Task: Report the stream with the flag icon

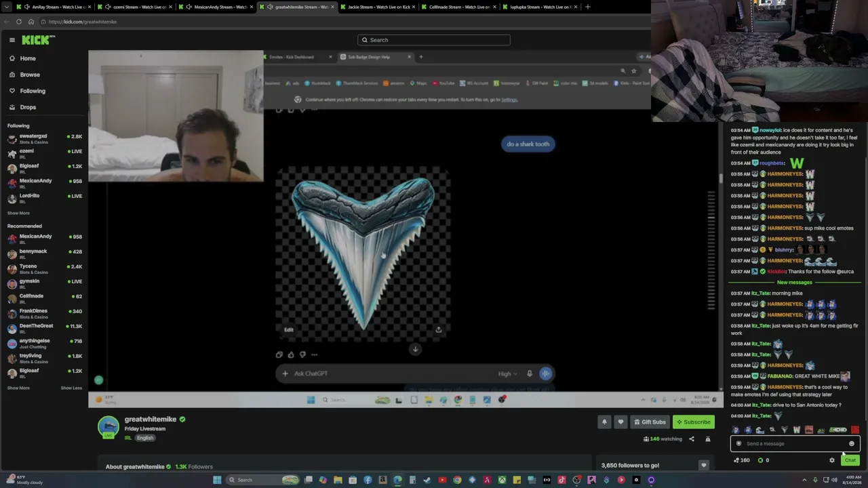Action: tap(707, 439)
